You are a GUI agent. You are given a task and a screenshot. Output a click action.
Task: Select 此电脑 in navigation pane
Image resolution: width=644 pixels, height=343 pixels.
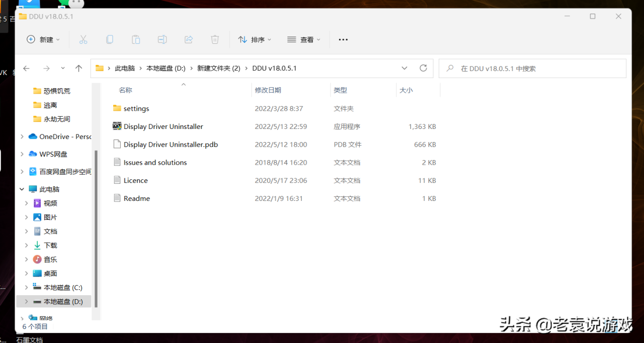[49, 189]
